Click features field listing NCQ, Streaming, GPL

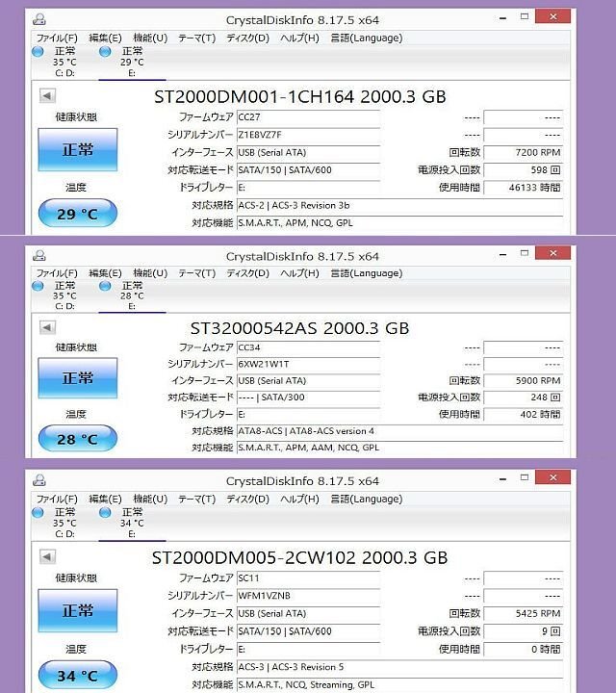click(399, 684)
